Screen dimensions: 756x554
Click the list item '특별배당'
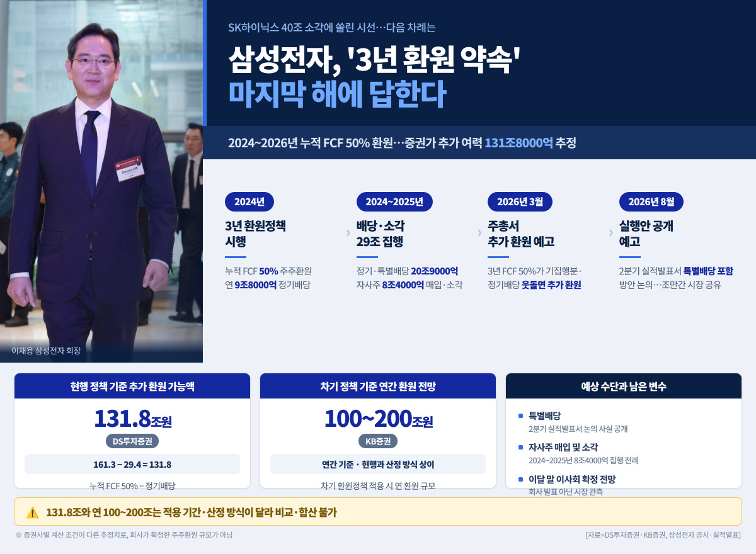[x=545, y=415]
